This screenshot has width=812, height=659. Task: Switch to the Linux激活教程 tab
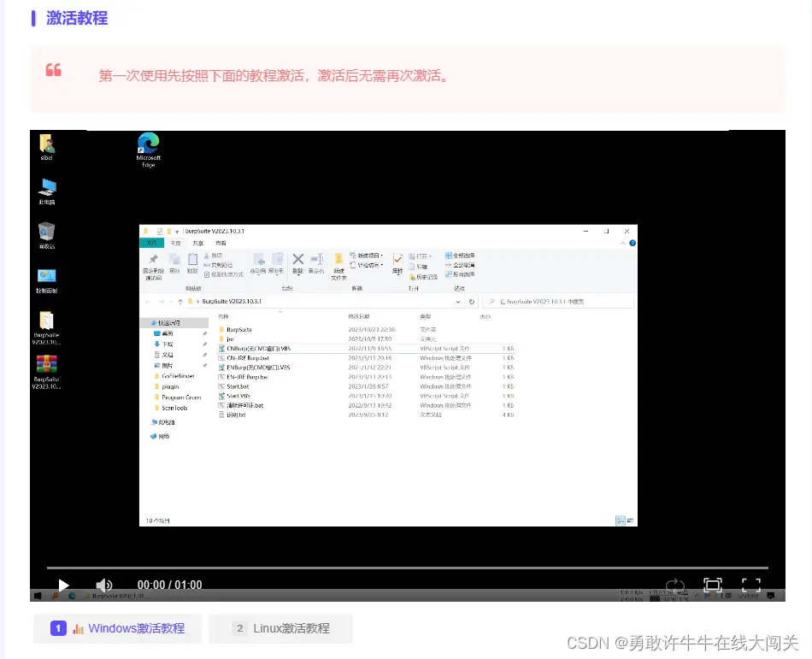pyautogui.click(x=280, y=628)
